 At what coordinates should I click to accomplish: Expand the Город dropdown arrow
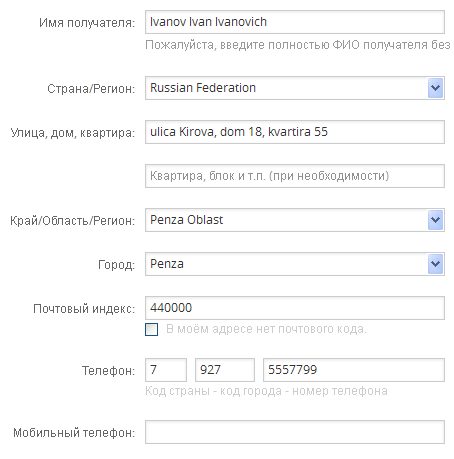[435, 264]
